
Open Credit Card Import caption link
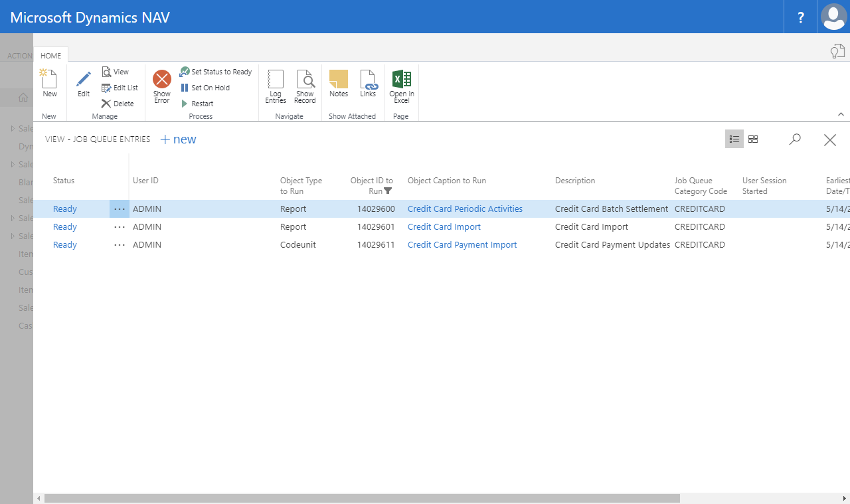[444, 226]
